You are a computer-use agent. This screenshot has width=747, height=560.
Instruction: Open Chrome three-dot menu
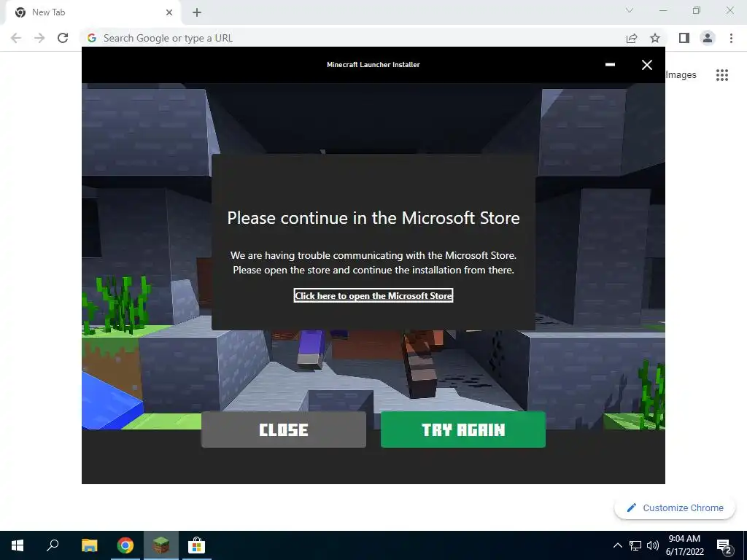[x=731, y=38]
